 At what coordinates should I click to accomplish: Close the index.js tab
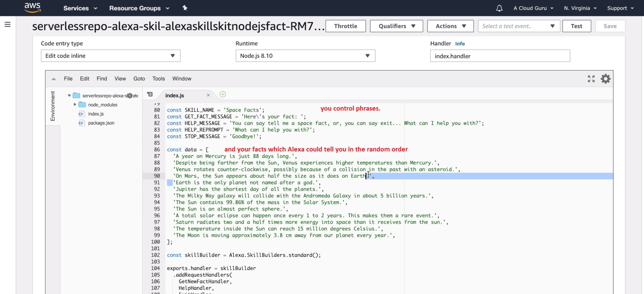(208, 95)
